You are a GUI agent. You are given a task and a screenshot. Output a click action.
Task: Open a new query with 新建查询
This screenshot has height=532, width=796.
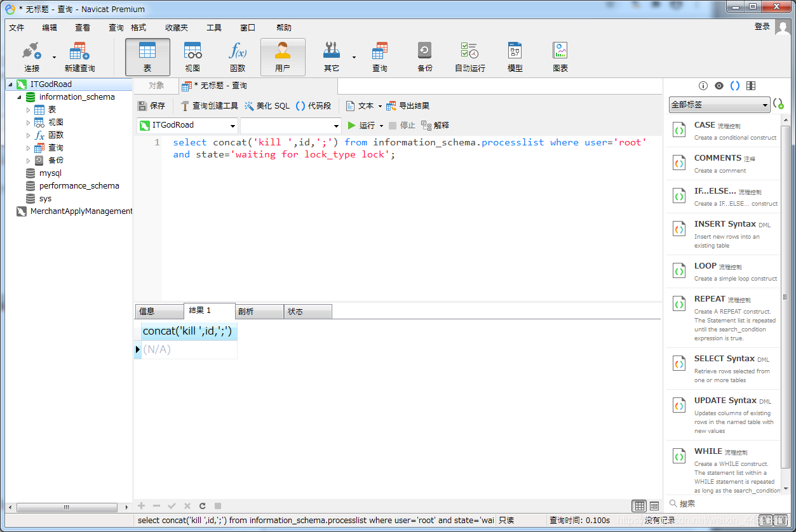79,57
